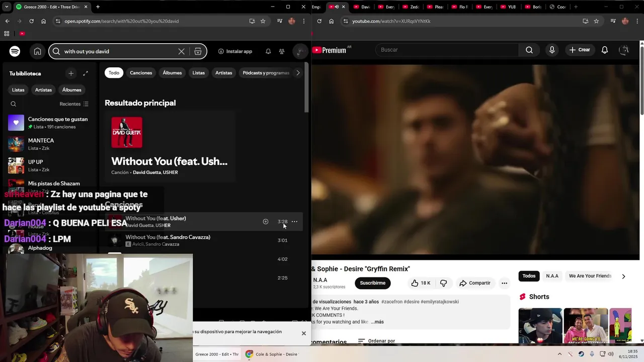644x362 pixels.
Task: Reload the YouTube browser page
Action: [x=319, y=21]
